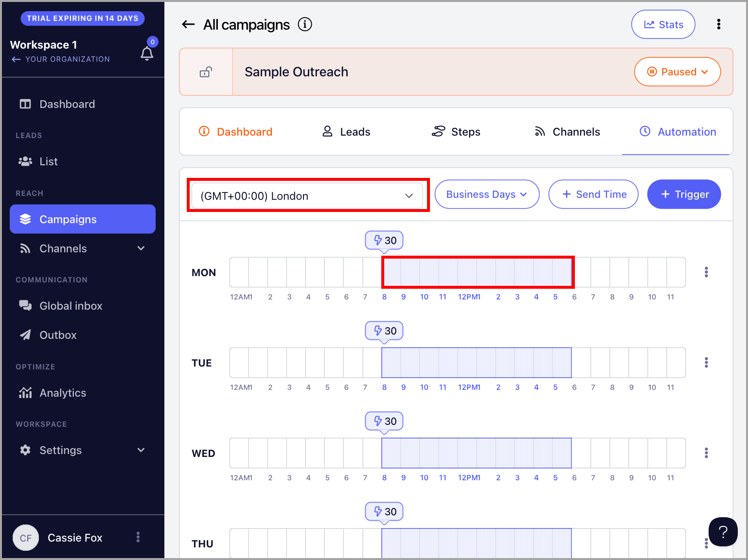Image resolution: width=748 pixels, height=560 pixels.
Task: Click Thursday's highlighted sending time block
Action: click(x=477, y=543)
